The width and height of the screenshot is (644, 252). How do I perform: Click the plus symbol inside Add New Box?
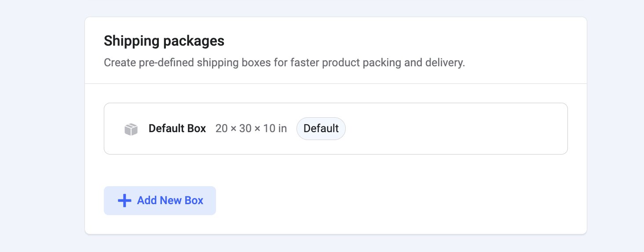coord(124,201)
